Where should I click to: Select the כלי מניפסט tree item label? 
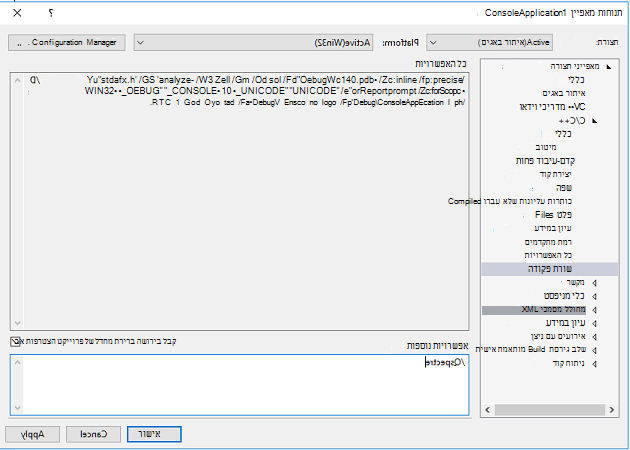pyautogui.click(x=565, y=297)
